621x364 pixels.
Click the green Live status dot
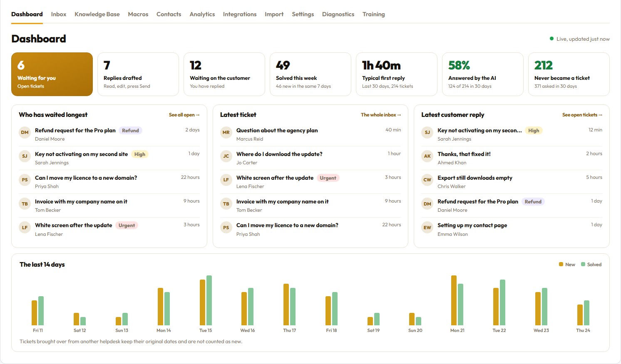tap(552, 39)
